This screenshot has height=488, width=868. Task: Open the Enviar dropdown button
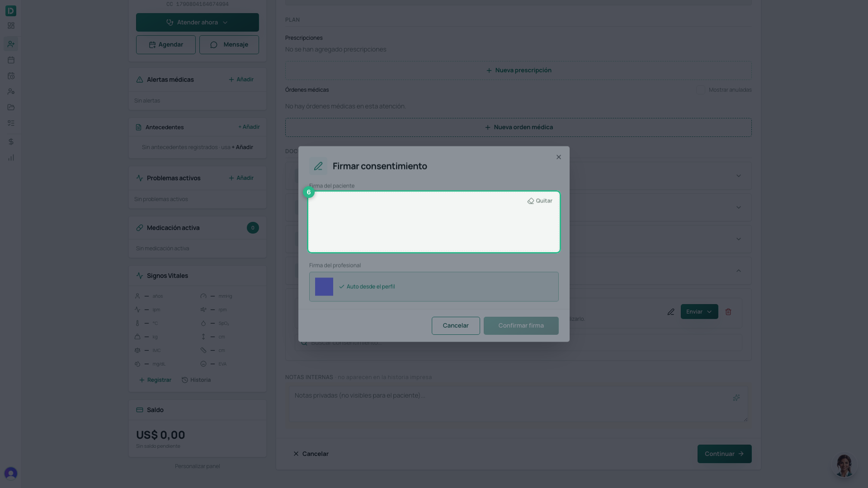699,312
